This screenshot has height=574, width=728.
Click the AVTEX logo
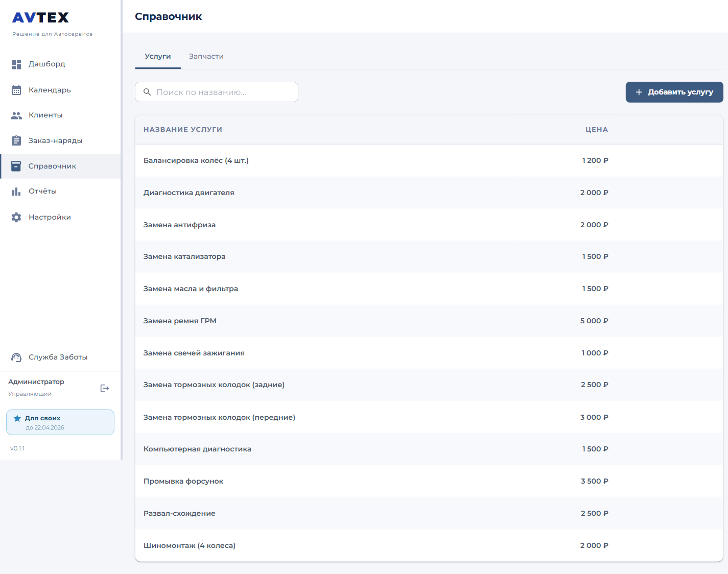click(41, 18)
